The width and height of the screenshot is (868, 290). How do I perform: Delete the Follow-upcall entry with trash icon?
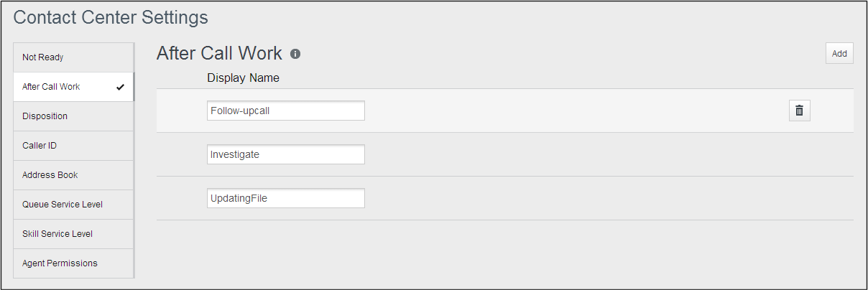(799, 111)
